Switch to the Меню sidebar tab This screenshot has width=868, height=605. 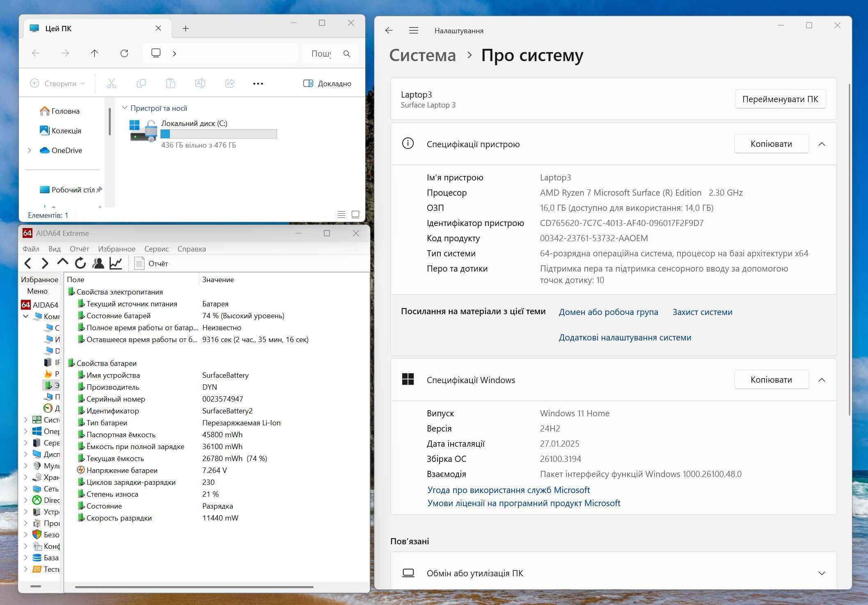coord(37,291)
